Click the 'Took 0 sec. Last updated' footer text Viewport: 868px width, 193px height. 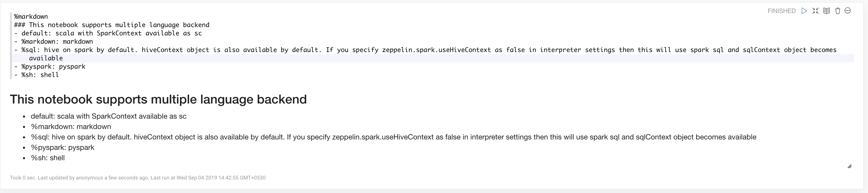137,178
